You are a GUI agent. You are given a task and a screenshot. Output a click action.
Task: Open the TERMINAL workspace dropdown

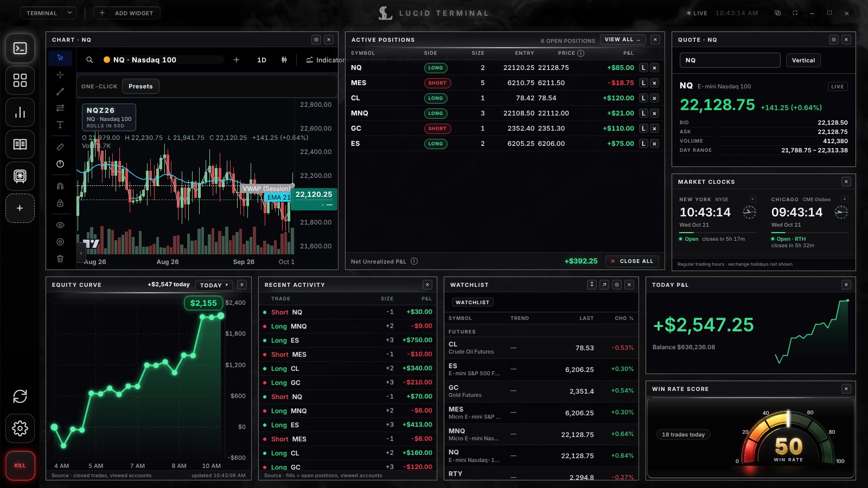coord(48,13)
